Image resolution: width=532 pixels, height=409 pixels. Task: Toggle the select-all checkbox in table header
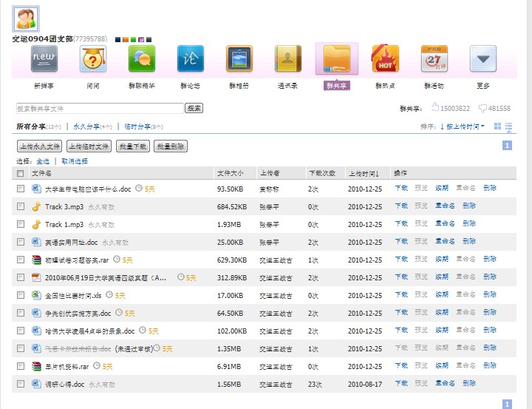pos(21,174)
